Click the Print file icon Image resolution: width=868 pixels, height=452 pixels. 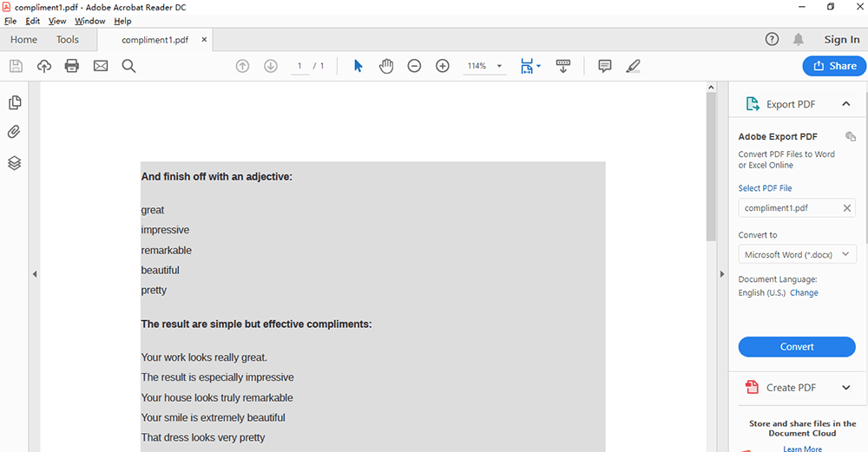coord(72,66)
